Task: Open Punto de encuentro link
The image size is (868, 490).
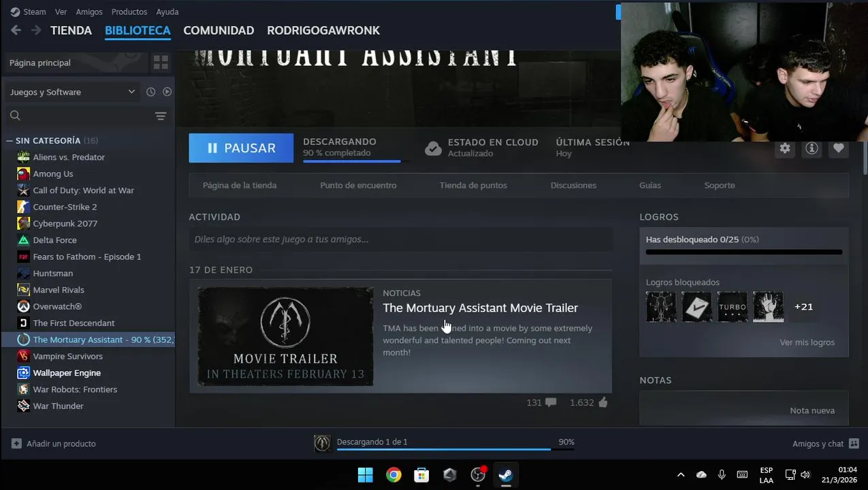Action: 358,185
